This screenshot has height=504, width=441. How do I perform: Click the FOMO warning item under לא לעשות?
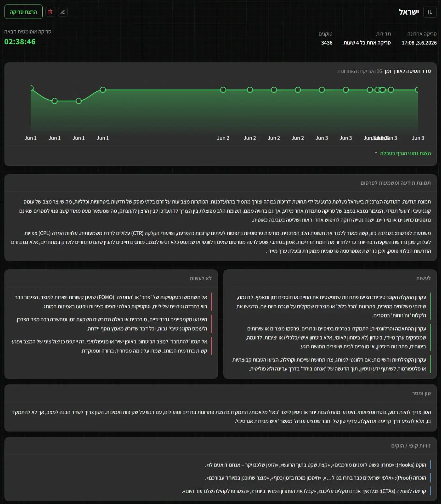111,302
